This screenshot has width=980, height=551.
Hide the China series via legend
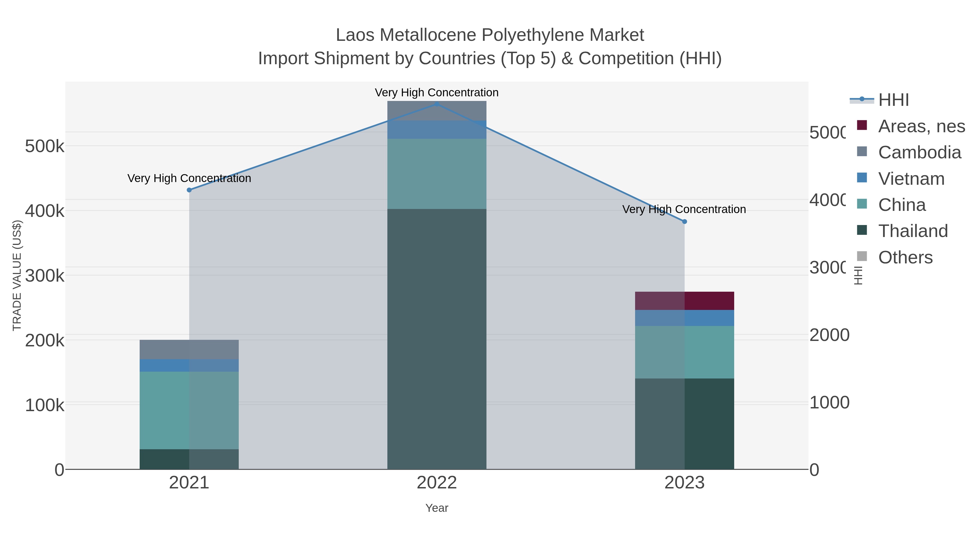pos(891,205)
